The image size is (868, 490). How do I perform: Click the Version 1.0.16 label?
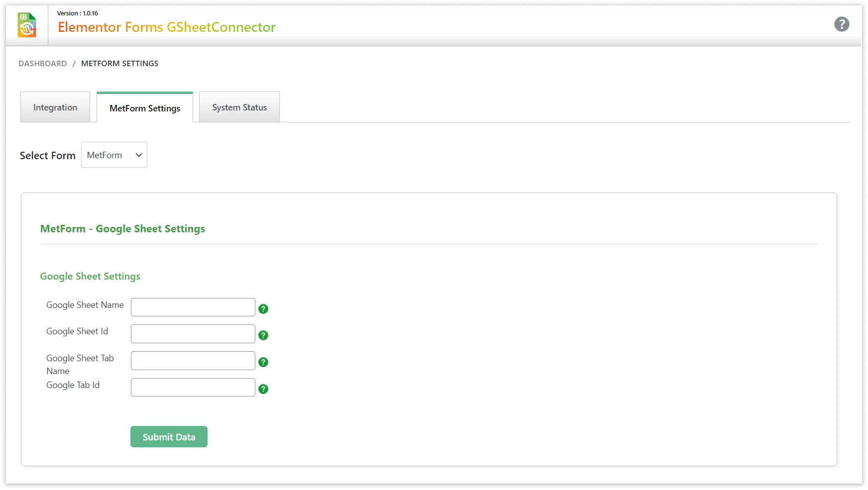click(78, 13)
